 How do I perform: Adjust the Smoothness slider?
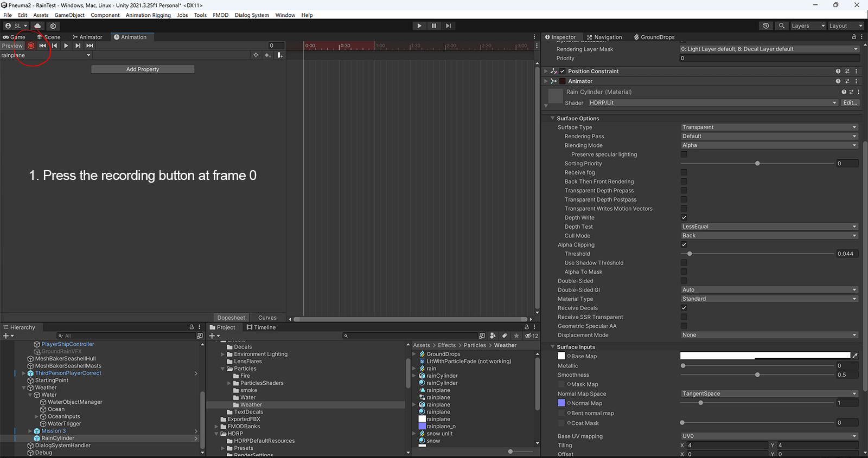coord(757,375)
